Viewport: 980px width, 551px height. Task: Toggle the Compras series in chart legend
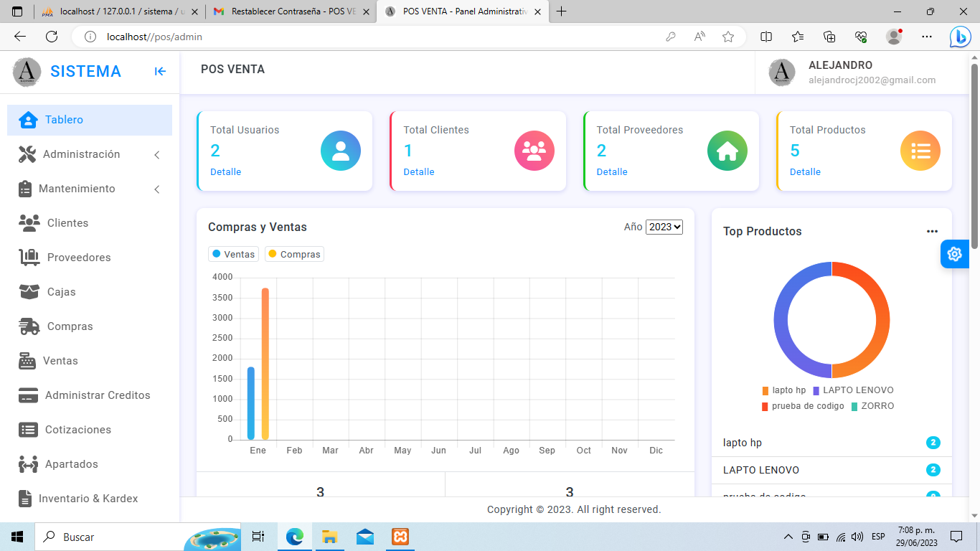pos(295,254)
